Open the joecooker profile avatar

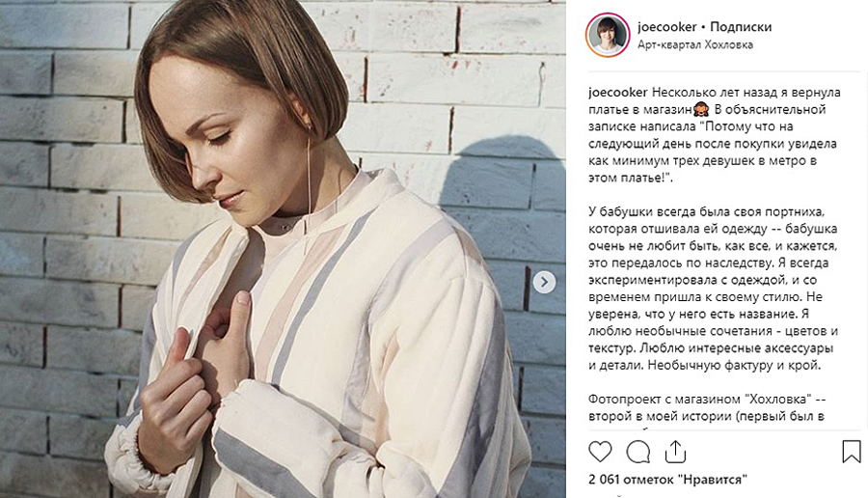(608, 35)
